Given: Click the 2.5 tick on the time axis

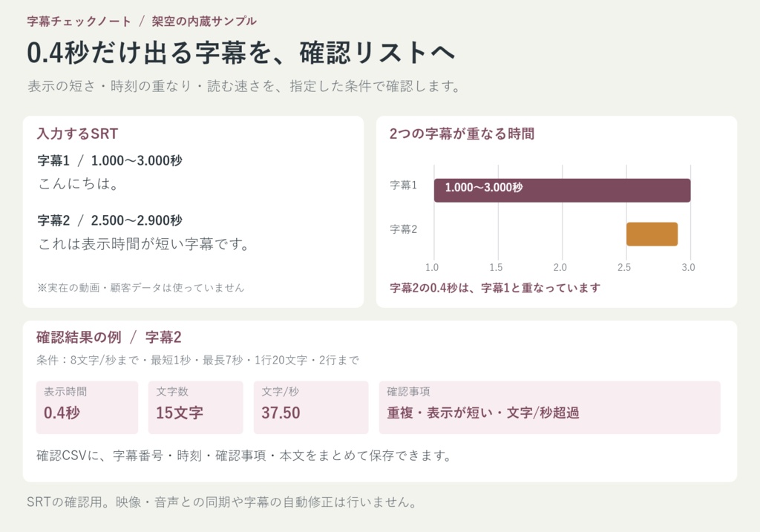Looking at the screenshot, I should coord(623,267).
